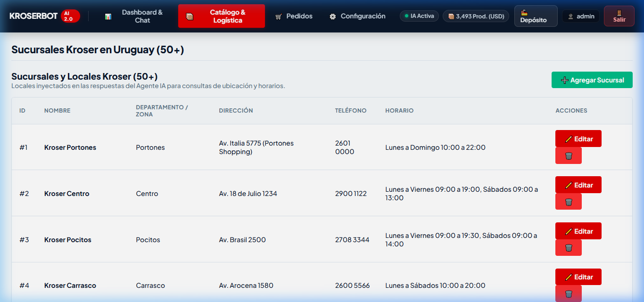Viewport: 644px width, 302px height.
Task: Click the plus icon in Agregar Sucursal
Action: click(564, 80)
